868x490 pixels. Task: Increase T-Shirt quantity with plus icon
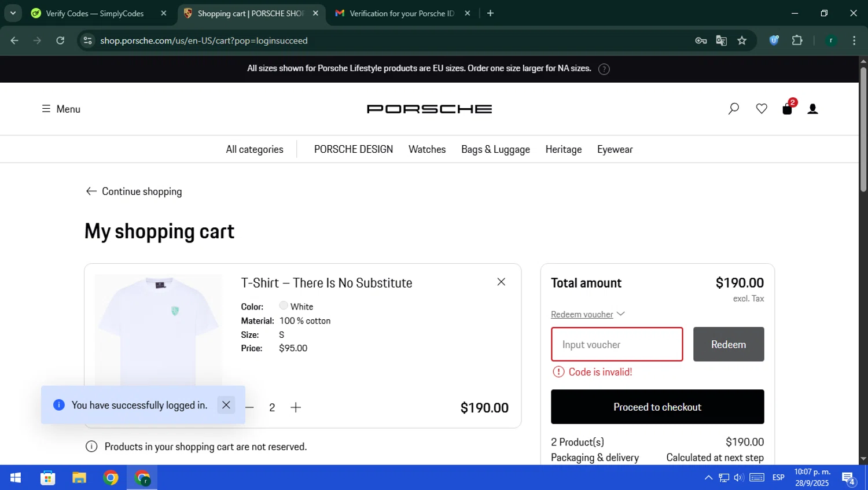pos(296,407)
